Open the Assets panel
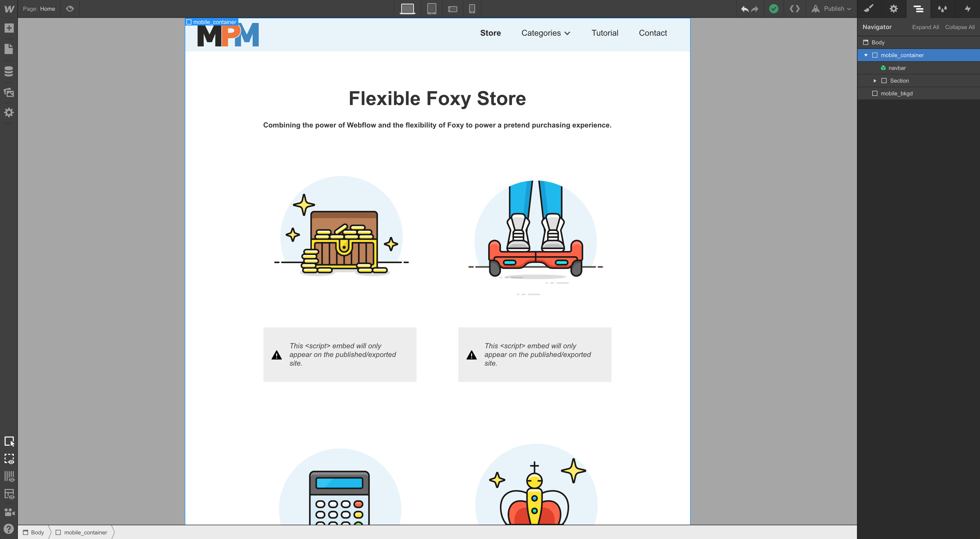Image resolution: width=980 pixels, height=539 pixels. (9, 92)
